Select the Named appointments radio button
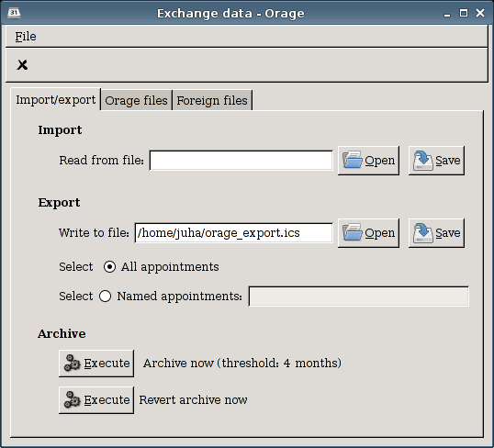Screen dimensions: 494x448 [x=106, y=297]
